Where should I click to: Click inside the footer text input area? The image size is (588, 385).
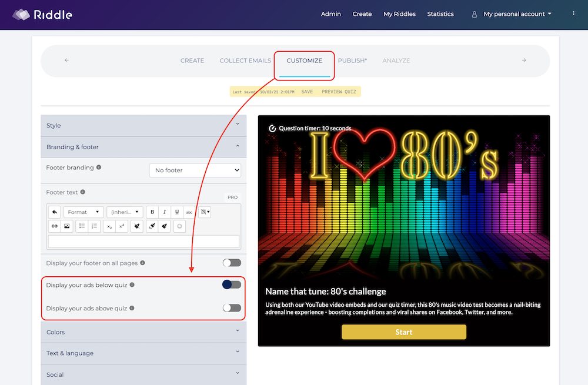(x=143, y=242)
